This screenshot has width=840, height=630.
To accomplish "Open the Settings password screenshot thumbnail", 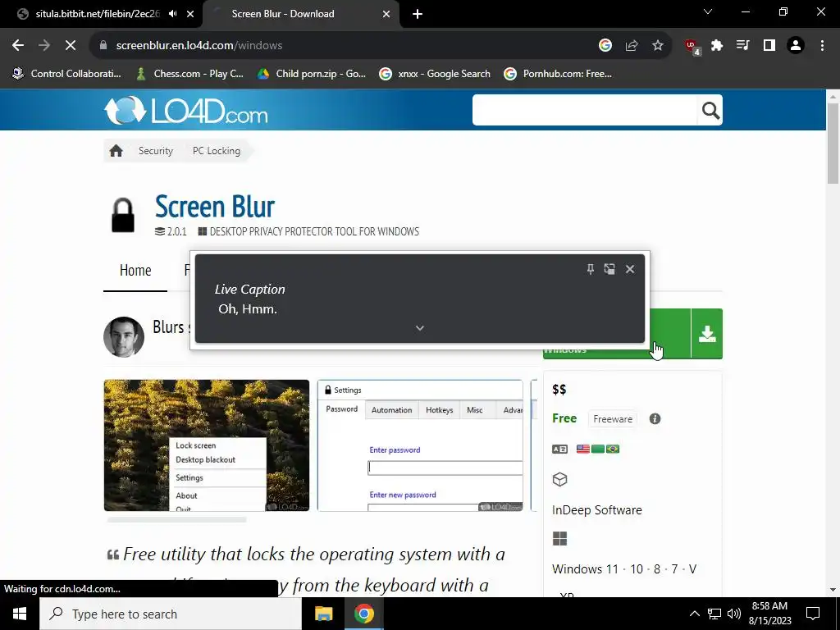I will point(420,445).
